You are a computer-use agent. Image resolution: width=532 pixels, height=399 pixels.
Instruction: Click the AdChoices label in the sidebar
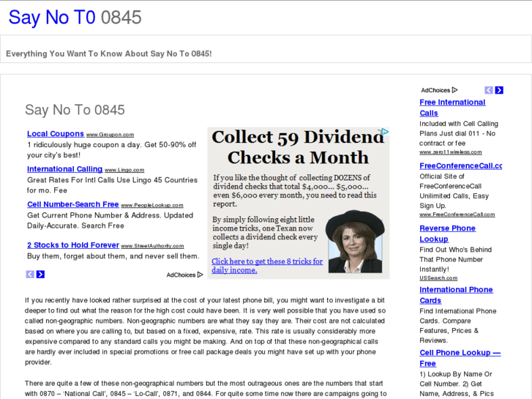tap(435, 90)
